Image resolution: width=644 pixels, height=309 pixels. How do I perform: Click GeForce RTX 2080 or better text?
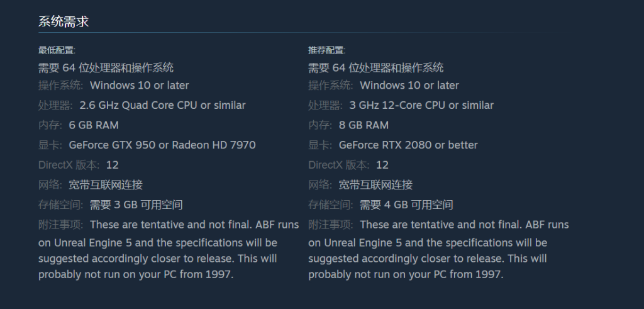(x=408, y=145)
